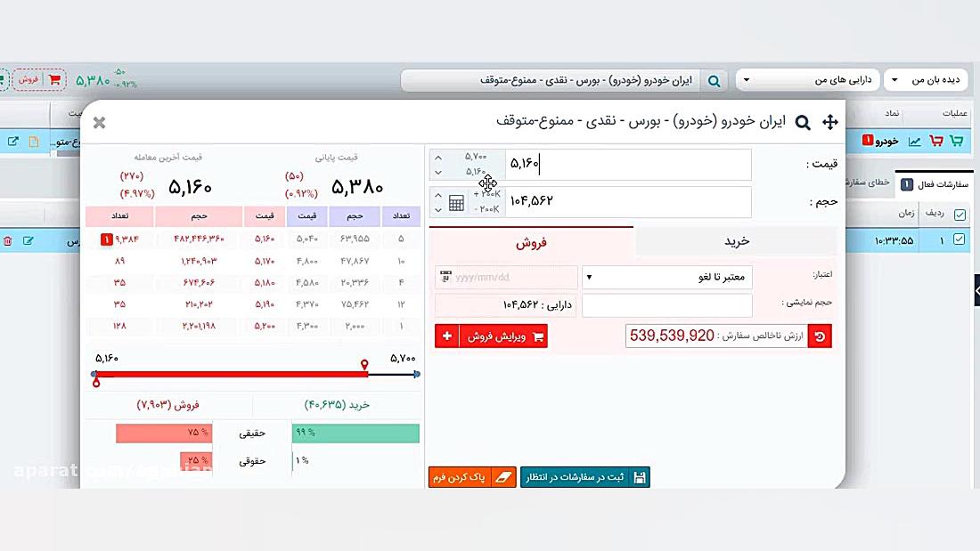Click the buy price 4,800 in the order book
The image size is (980, 551).
[x=306, y=261]
